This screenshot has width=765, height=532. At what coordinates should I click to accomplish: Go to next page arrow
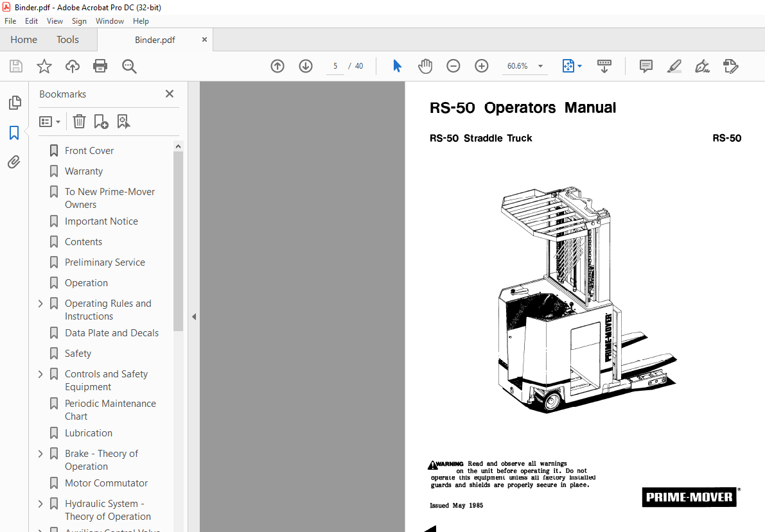point(306,66)
